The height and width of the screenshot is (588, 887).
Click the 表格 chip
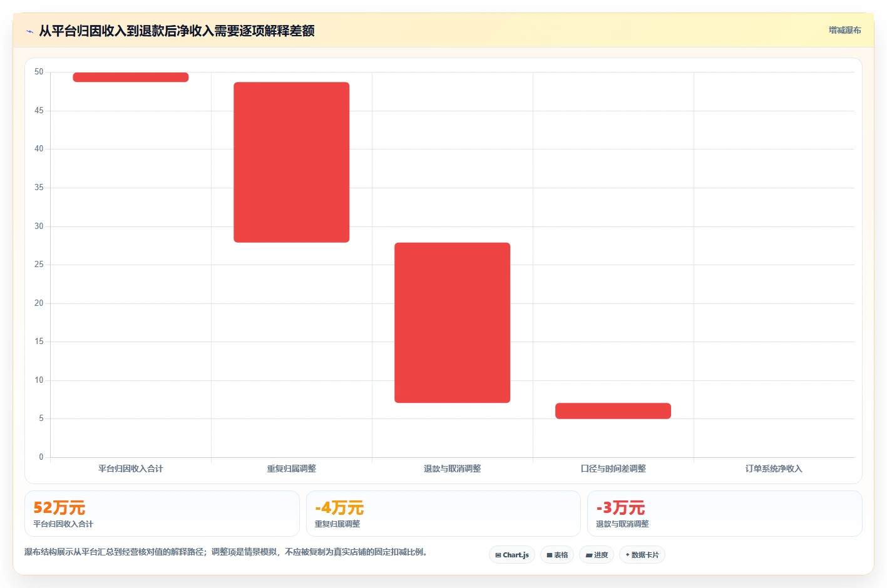pos(557,555)
